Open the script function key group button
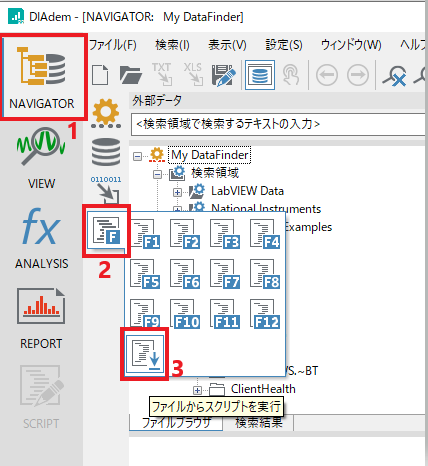428x466 pixels. [x=106, y=231]
